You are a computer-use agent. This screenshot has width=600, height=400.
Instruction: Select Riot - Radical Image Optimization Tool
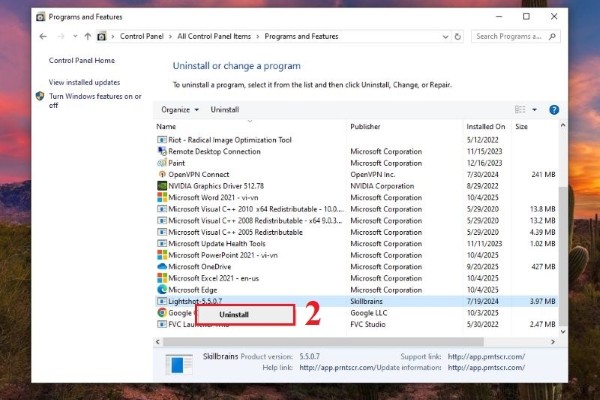230,140
